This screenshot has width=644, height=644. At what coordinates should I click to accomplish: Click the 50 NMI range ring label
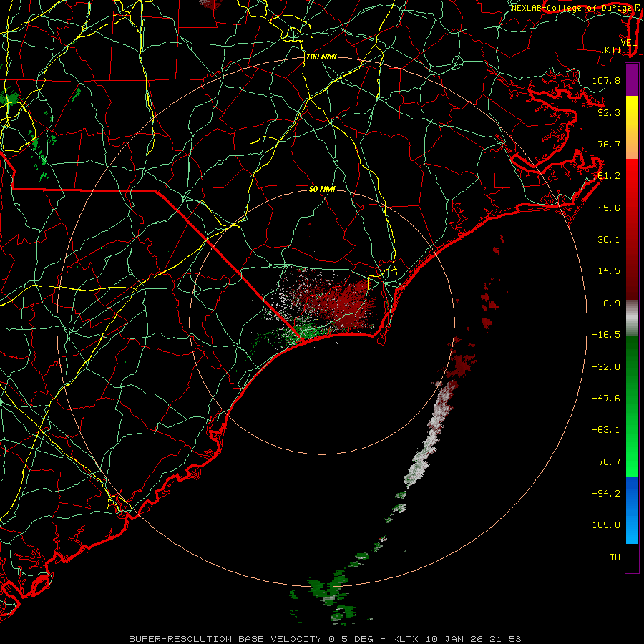click(323, 189)
